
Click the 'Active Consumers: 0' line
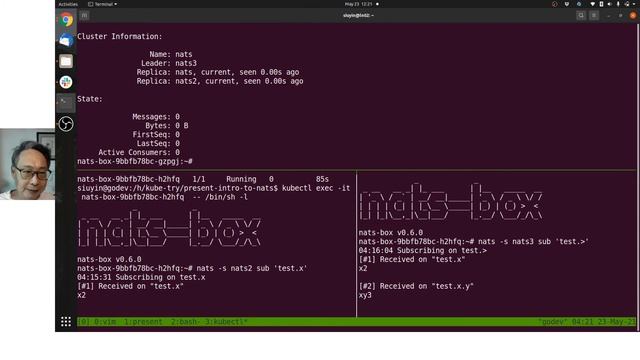pos(139,152)
